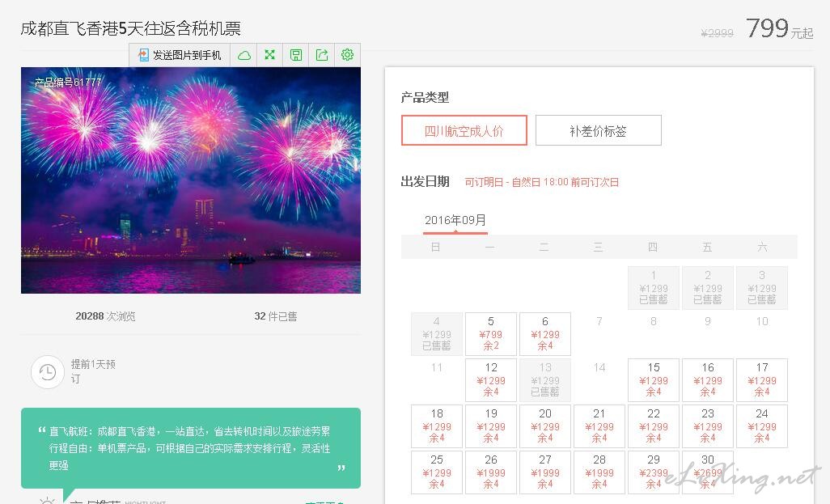
Task: Click the "产品类型" heading
Action: click(425, 97)
